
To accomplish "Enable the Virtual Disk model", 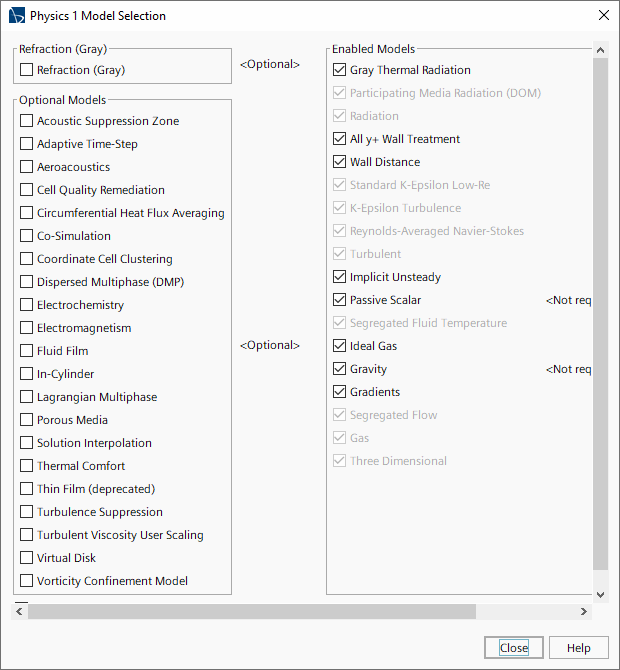I will coord(27,558).
